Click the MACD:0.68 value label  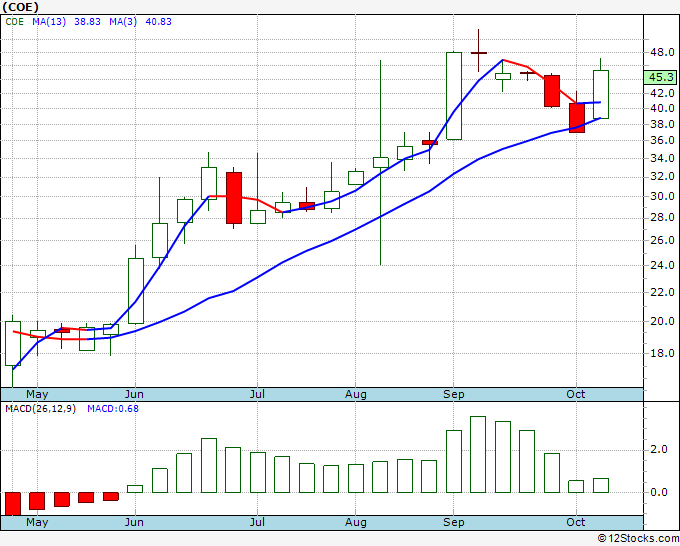click(113, 409)
